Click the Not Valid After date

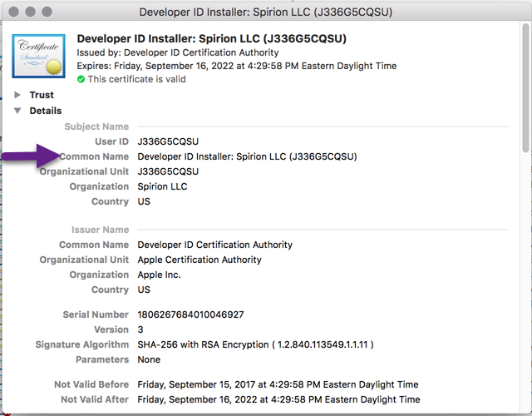point(278,399)
